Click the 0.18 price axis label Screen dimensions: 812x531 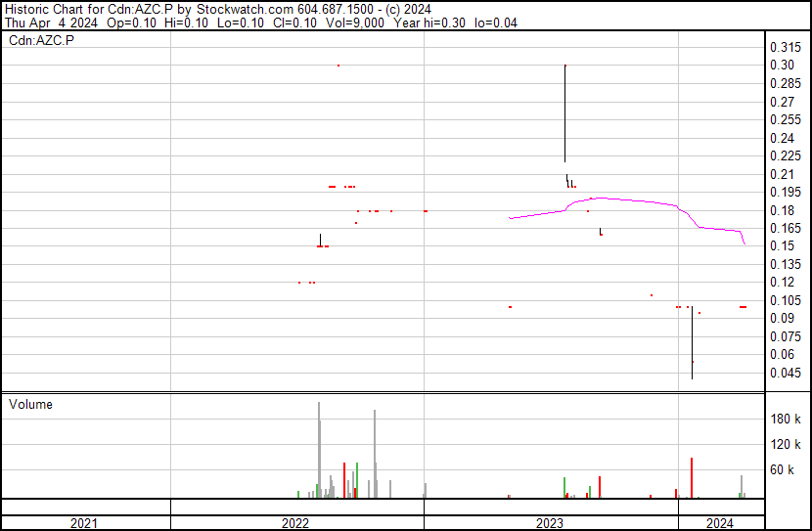click(x=782, y=210)
